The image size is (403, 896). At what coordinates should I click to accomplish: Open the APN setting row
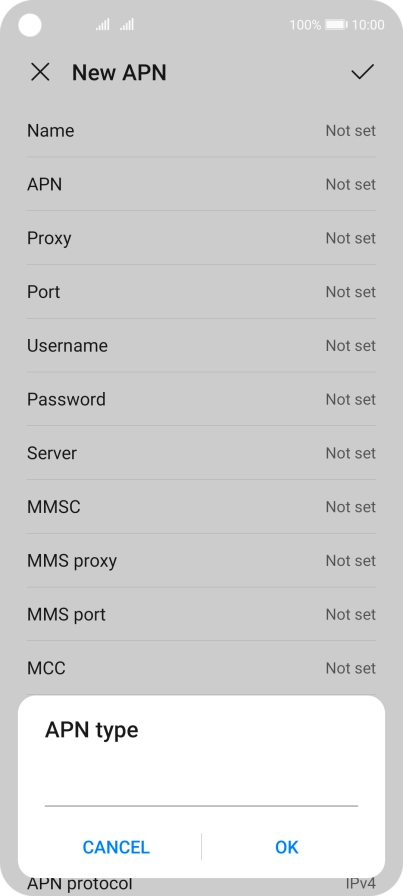click(201, 184)
